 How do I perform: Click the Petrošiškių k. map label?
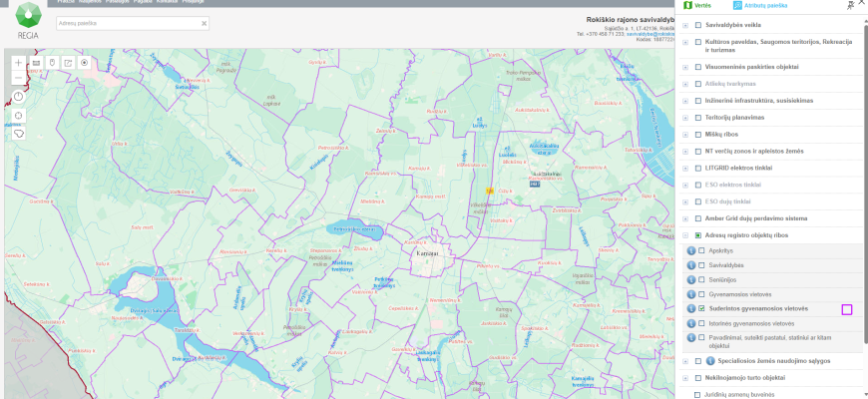(x=333, y=149)
